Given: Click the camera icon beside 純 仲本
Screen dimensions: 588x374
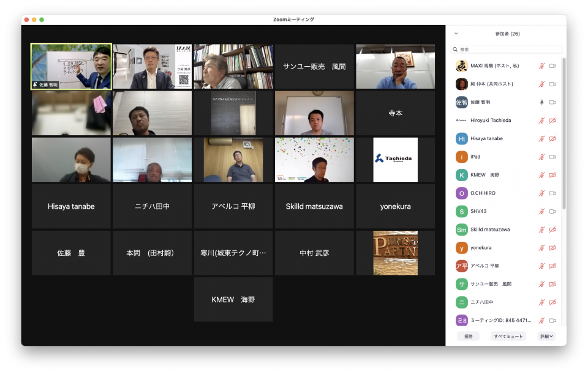Looking at the screenshot, I should (x=552, y=84).
